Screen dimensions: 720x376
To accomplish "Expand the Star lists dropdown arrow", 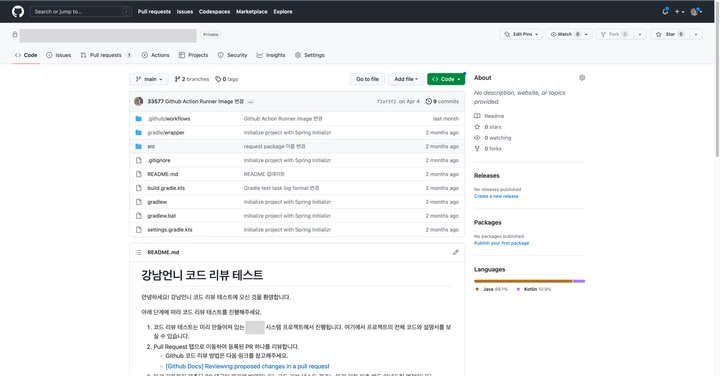I will click(696, 34).
